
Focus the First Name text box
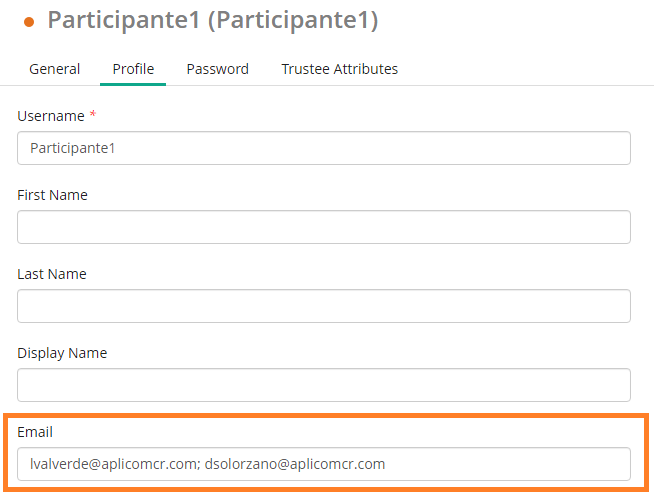[x=323, y=227]
